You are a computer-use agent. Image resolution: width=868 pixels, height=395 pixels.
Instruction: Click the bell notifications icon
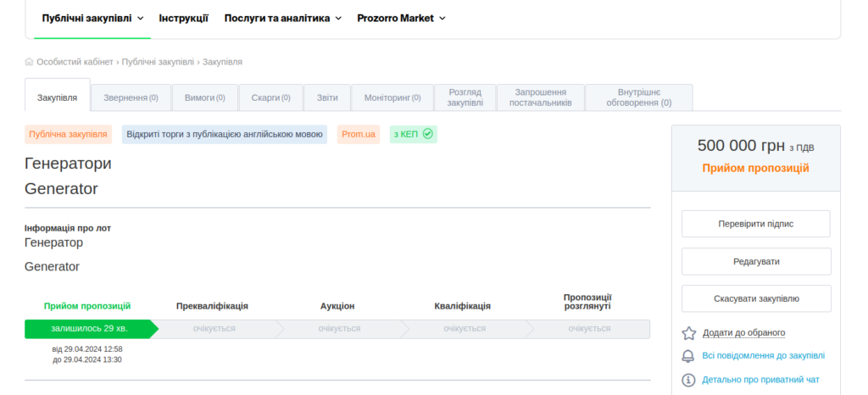(688, 356)
